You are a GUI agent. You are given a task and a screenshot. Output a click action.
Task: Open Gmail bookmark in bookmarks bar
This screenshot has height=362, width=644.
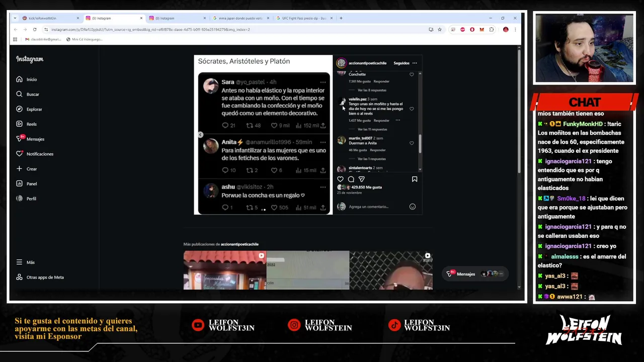(42, 39)
